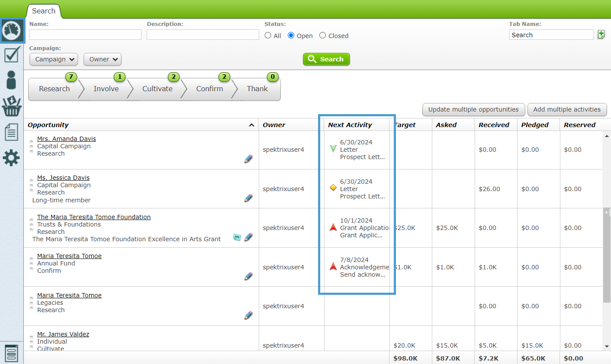
Task: Open the sales basket sidebar icon
Action: coord(12,106)
